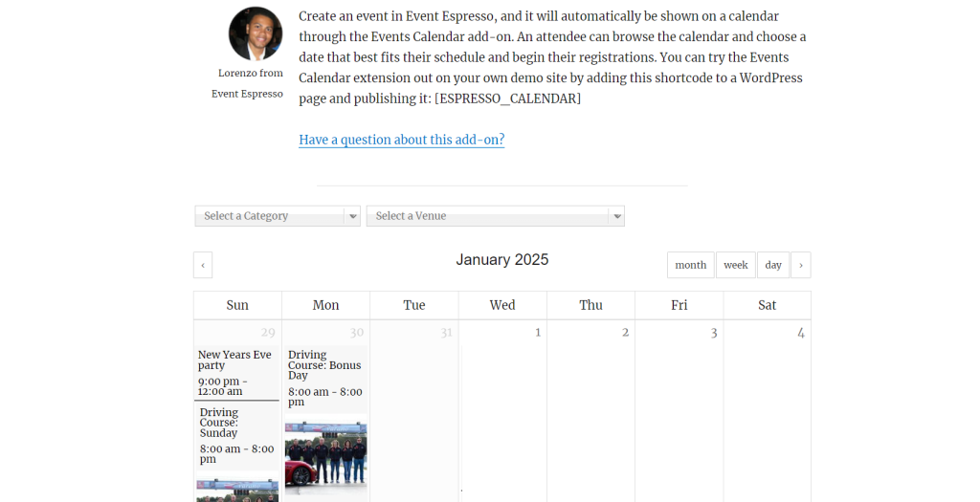This screenshot has height=502, width=980.
Task: Open the Select a Venue dropdown
Action: [x=487, y=216]
